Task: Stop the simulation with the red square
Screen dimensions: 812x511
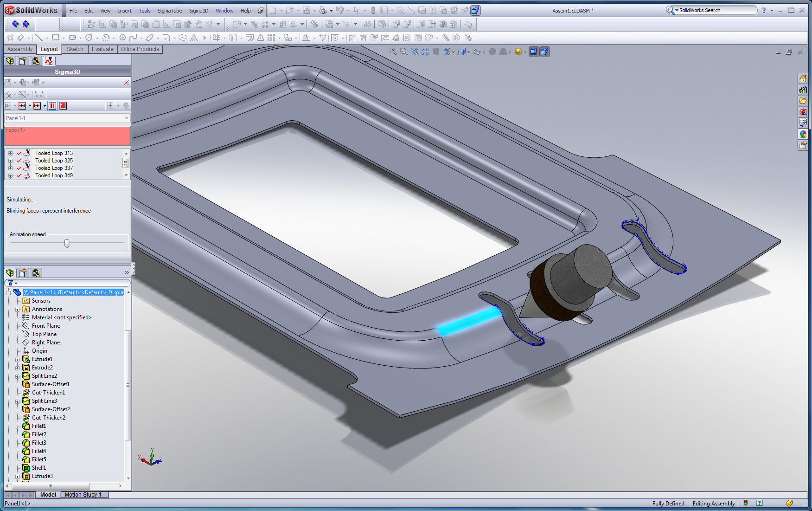Action: point(63,106)
